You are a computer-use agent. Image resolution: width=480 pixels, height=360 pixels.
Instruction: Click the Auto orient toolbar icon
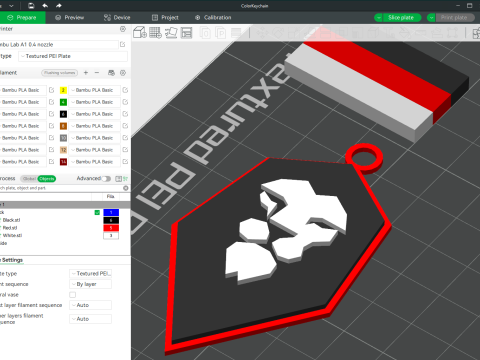pyautogui.click(x=171, y=33)
